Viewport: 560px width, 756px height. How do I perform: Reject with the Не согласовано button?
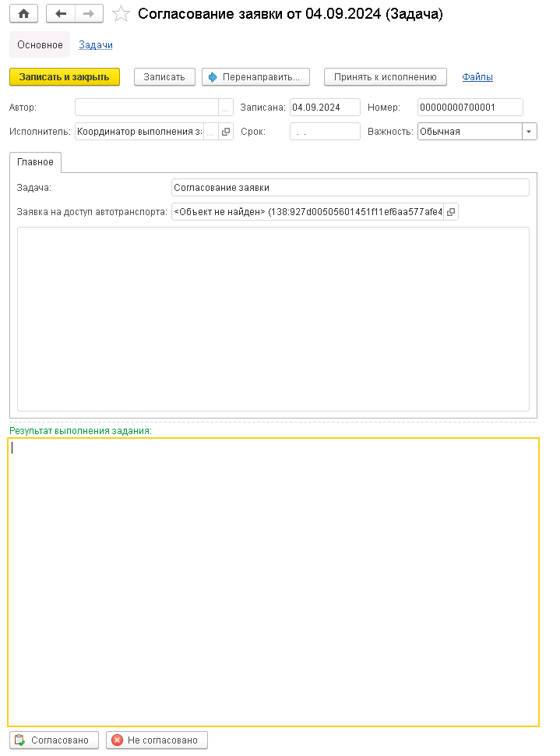click(x=157, y=740)
